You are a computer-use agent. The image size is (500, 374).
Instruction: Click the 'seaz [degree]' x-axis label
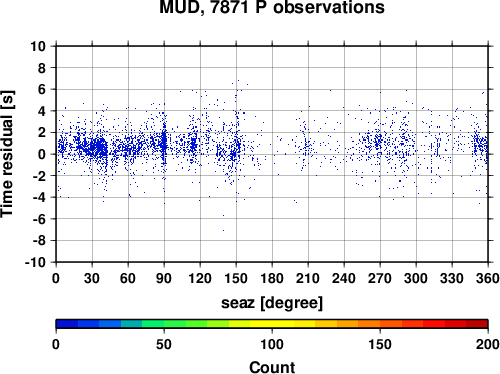(272, 303)
